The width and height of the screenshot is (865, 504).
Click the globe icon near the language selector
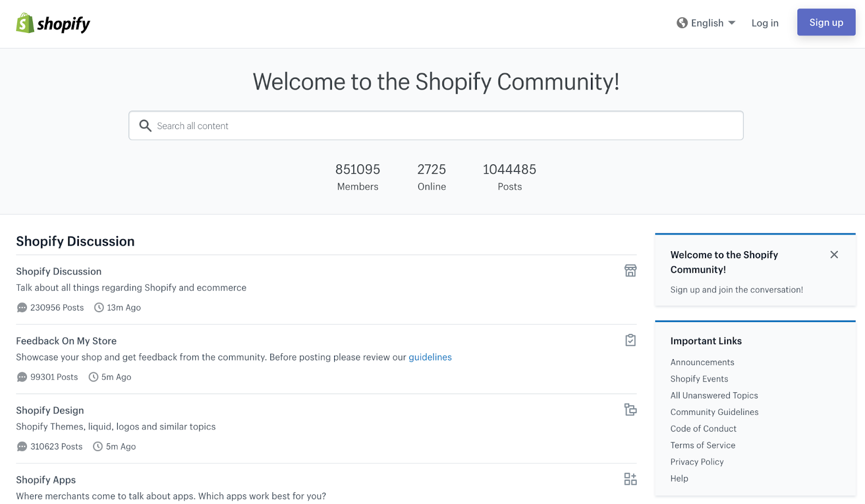click(682, 23)
